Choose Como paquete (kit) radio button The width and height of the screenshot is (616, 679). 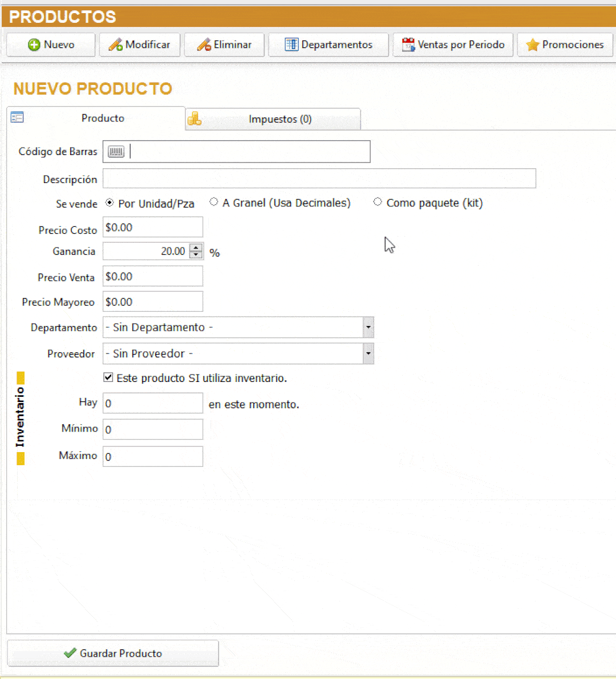378,202
